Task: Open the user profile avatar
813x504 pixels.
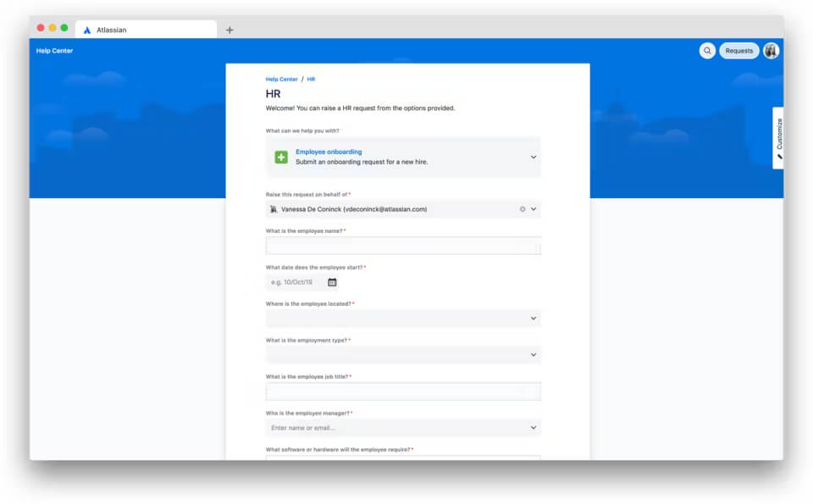Action: click(x=771, y=51)
